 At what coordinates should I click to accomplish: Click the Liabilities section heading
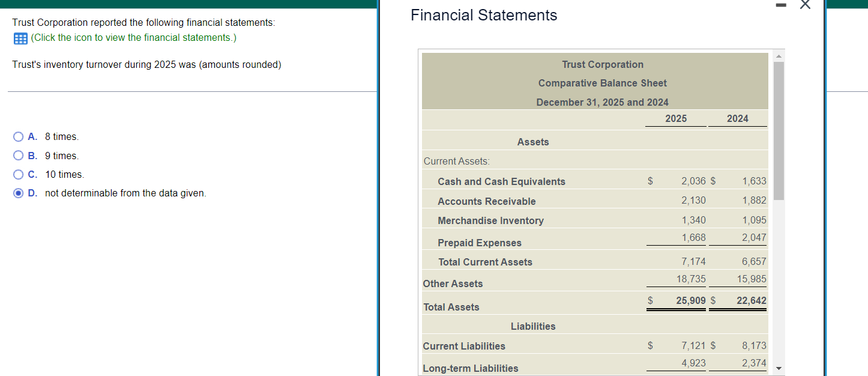[533, 326]
